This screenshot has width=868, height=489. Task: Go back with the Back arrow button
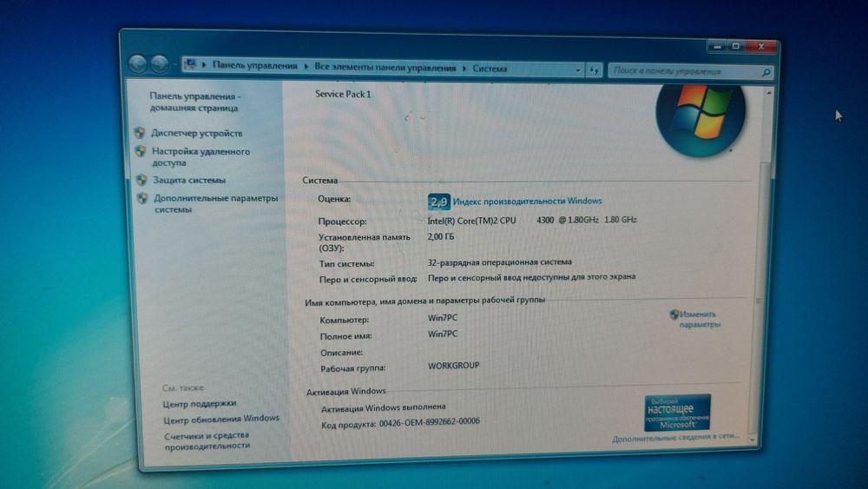137,63
